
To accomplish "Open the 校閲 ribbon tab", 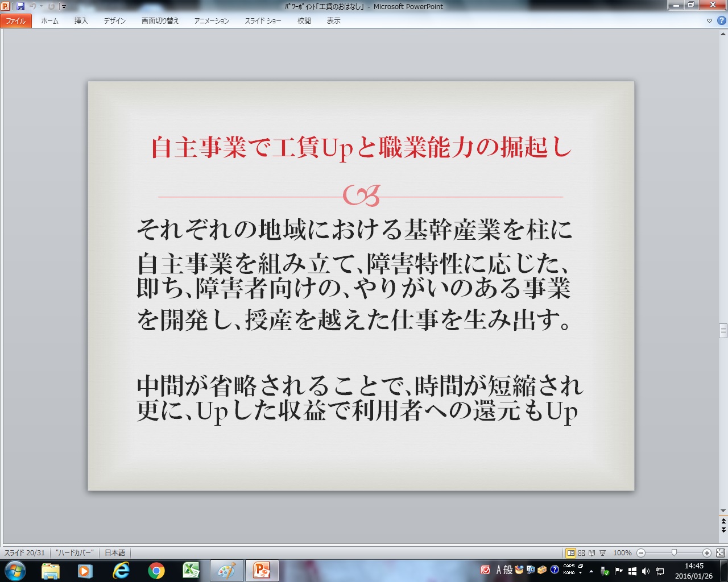I will click(x=304, y=20).
